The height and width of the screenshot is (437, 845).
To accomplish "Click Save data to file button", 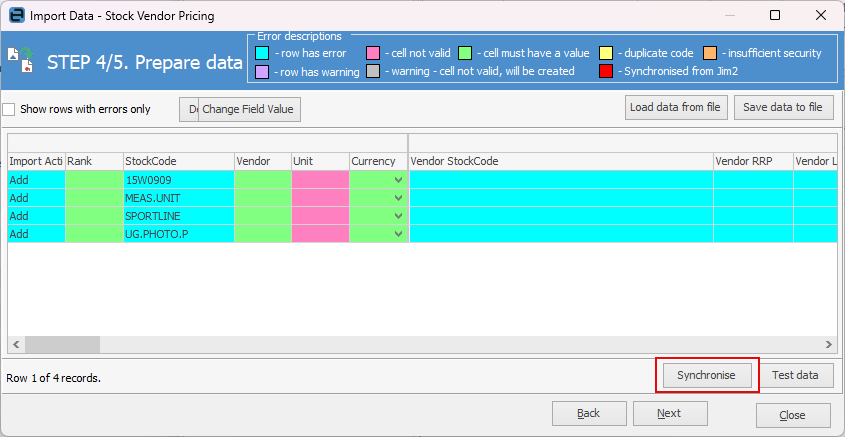I will (x=783, y=107).
